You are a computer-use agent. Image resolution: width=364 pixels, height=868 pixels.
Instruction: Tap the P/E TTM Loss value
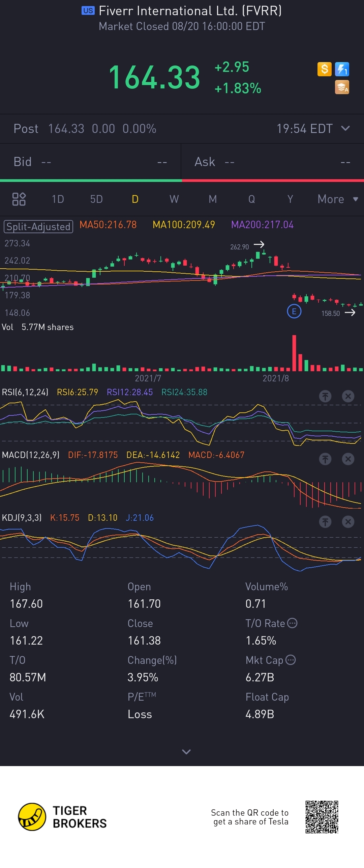[x=140, y=714]
